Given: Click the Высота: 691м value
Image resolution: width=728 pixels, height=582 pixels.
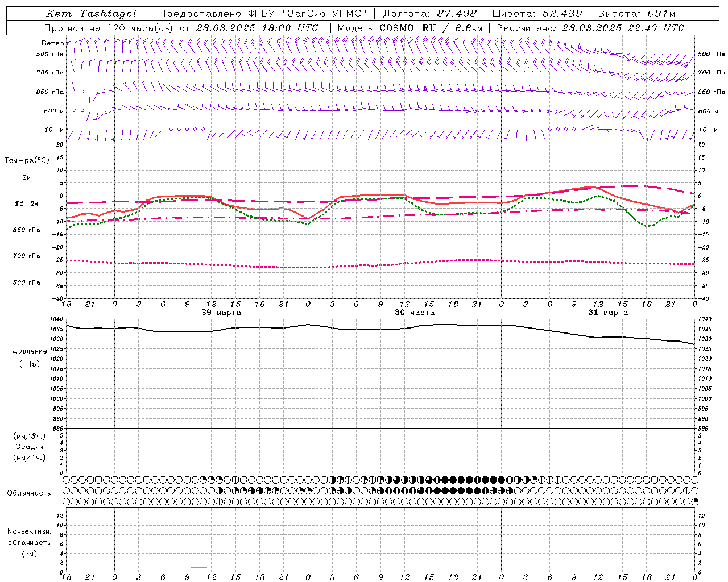Looking at the screenshot, I should [x=636, y=14].
